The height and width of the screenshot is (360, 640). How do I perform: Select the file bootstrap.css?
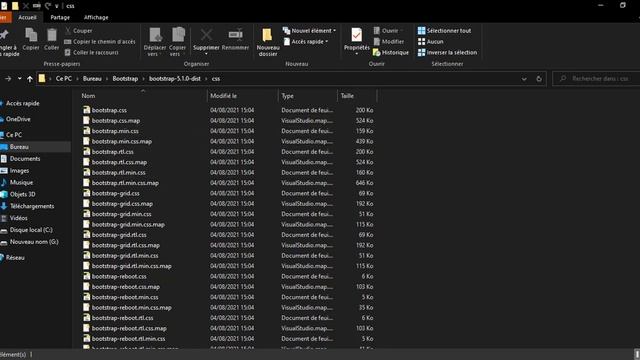tap(109, 110)
